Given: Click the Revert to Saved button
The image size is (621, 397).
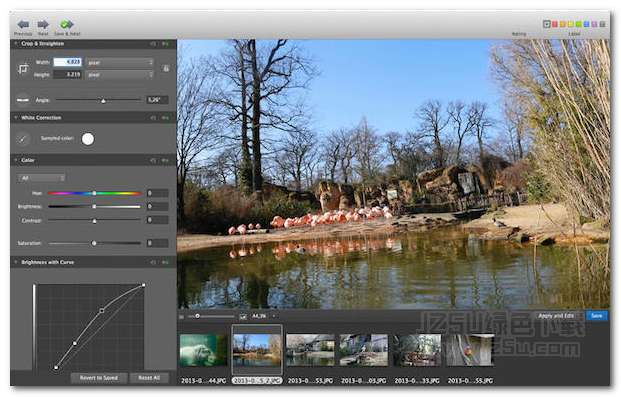Looking at the screenshot, I should [x=99, y=378].
